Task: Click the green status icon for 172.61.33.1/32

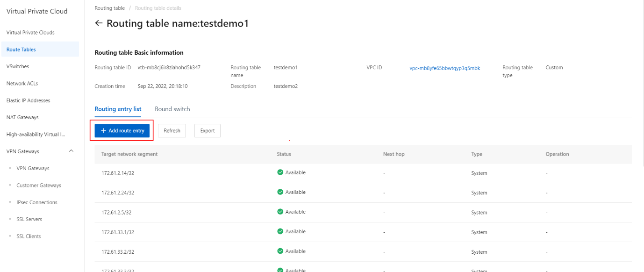Action: [x=280, y=231]
